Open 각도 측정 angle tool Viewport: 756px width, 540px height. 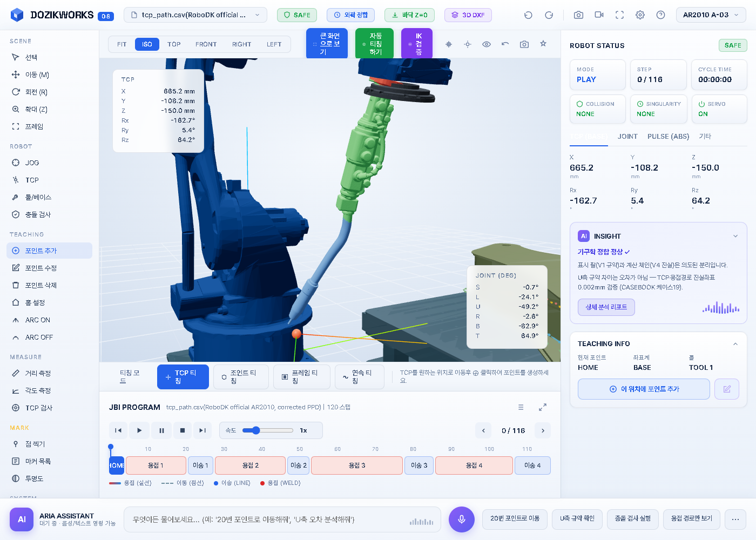[49, 390]
